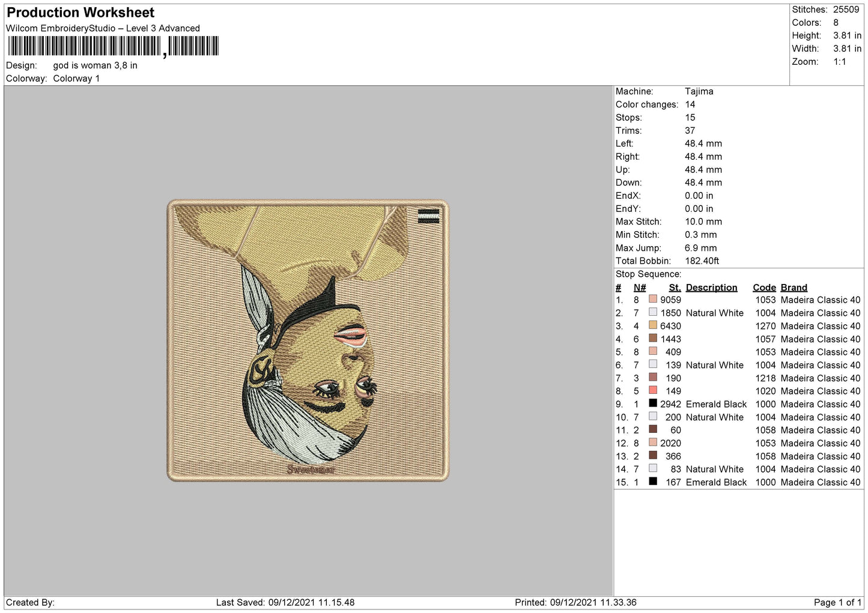This screenshot has width=868, height=613.
Task: Click the Left value 48.4 mm
Action: pyautogui.click(x=703, y=143)
